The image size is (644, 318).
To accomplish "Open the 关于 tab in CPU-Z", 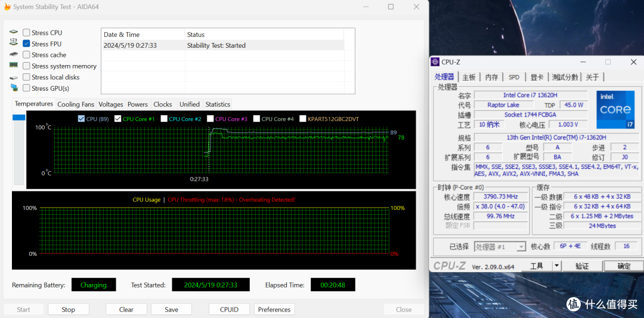I will tap(592, 77).
